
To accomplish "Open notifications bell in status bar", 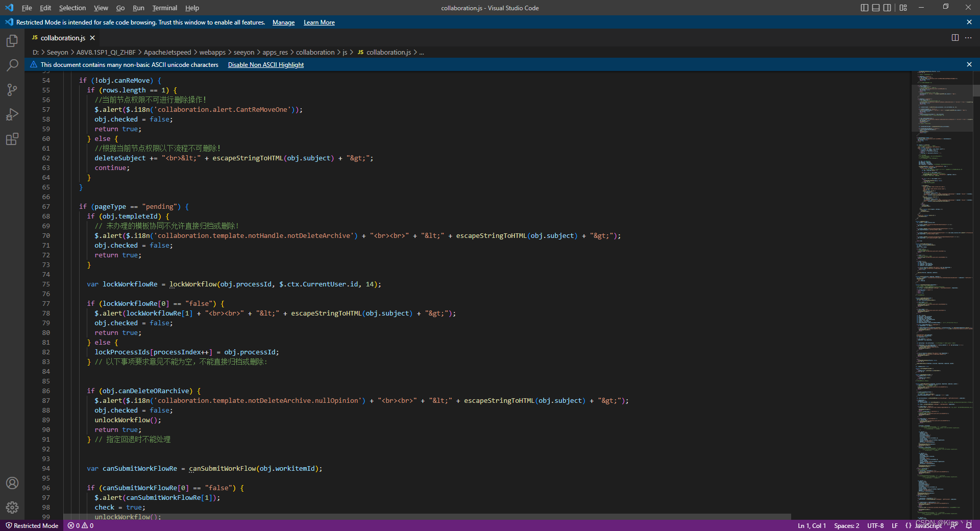I will point(969,525).
